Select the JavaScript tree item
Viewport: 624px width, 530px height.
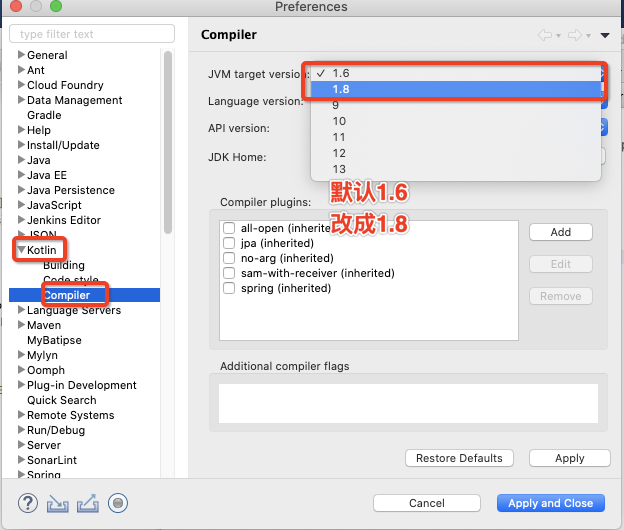click(54, 205)
